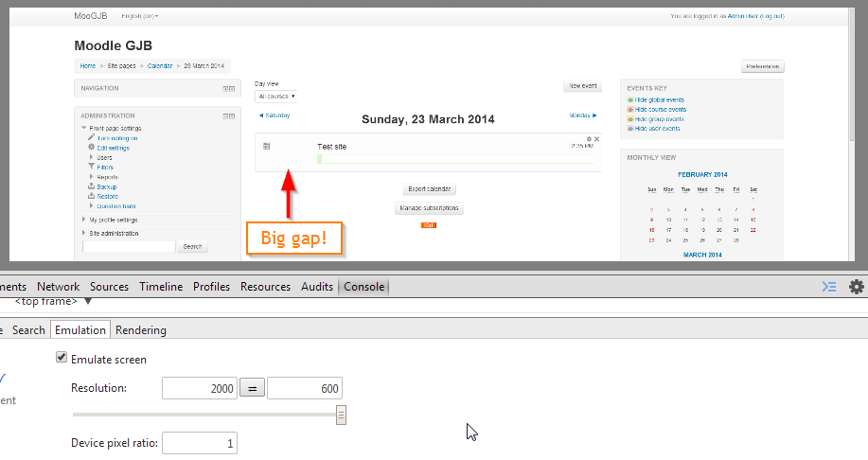Click the pencil icon next to Turn editing on
The height and width of the screenshot is (460, 868).
point(91,137)
